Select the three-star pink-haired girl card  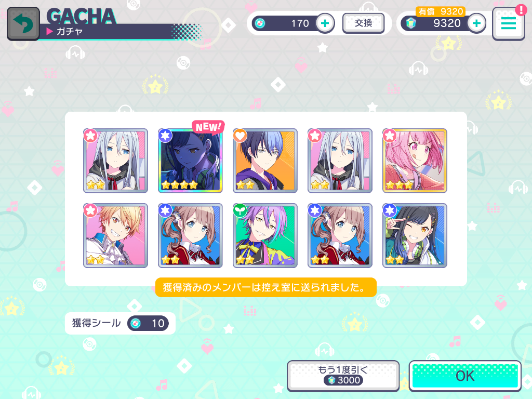pos(415,161)
